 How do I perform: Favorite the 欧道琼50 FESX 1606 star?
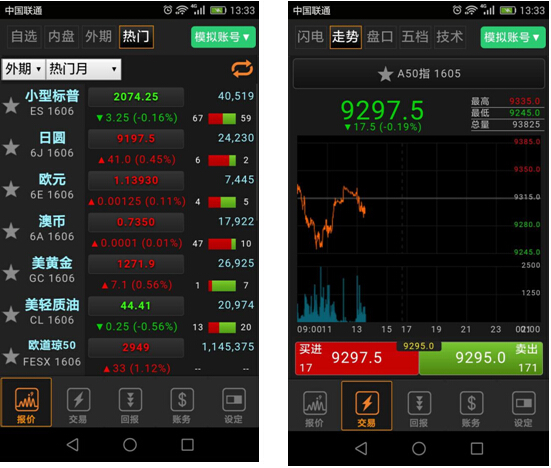[11, 356]
